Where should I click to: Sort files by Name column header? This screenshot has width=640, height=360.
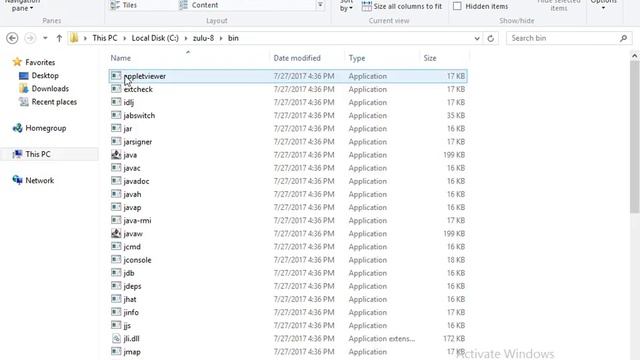[121, 58]
